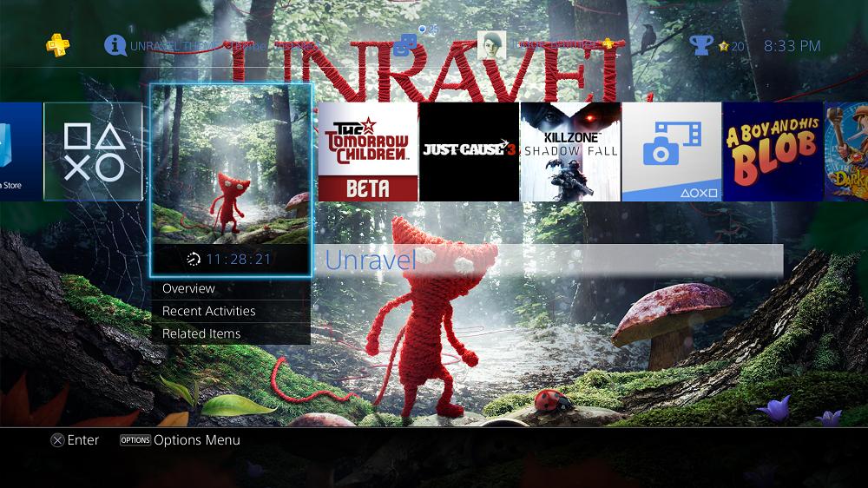
Task: Open the user profile avatar
Action: point(491,45)
